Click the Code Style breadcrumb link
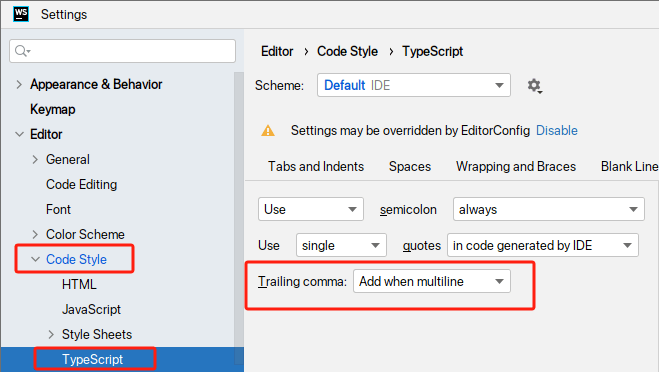Screen dimensions: 659x372 (x=347, y=51)
